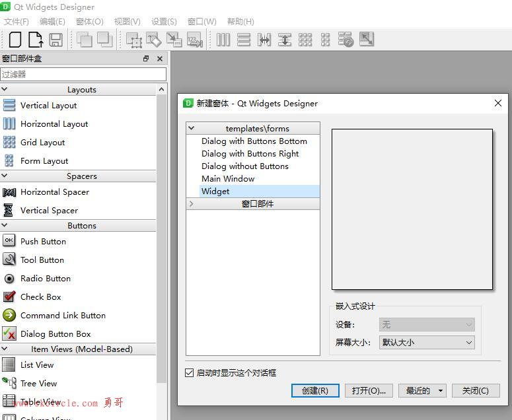Collapse the templates\forms group
The image size is (512, 420).
tap(192, 129)
